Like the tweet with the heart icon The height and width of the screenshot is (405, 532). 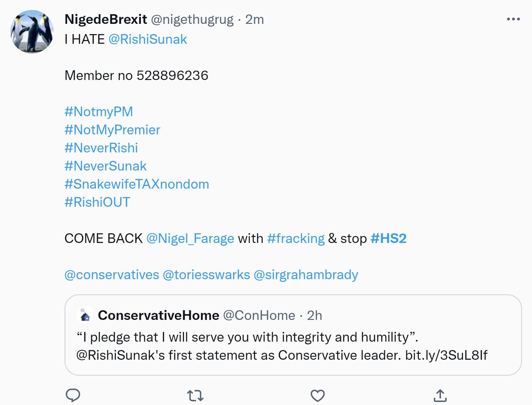(317, 395)
